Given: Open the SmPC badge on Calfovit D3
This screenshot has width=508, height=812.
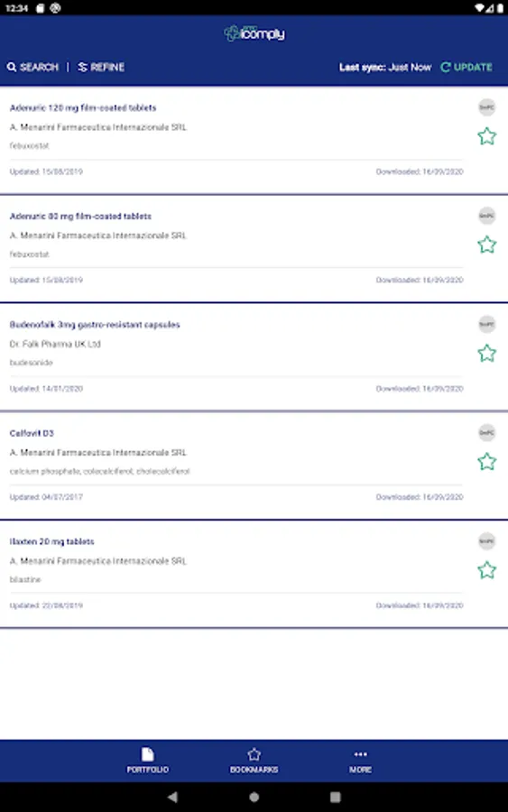Looking at the screenshot, I should click(x=486, y=432).
